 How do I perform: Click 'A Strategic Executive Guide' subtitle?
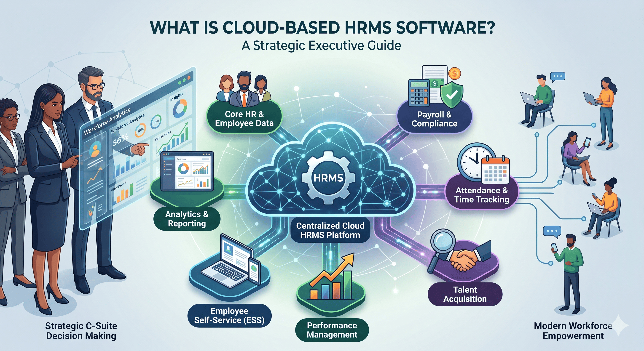click(x=321, y=46)
